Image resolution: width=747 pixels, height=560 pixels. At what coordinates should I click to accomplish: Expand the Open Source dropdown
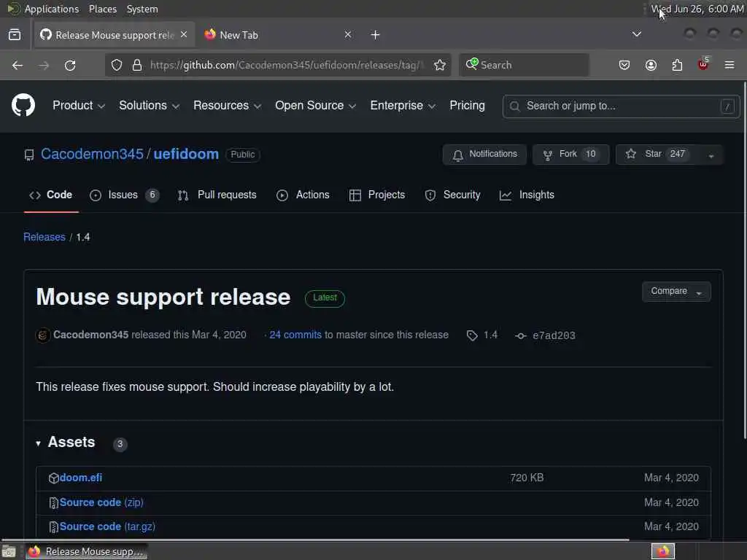pyautogui.click(x=315, y=106)
